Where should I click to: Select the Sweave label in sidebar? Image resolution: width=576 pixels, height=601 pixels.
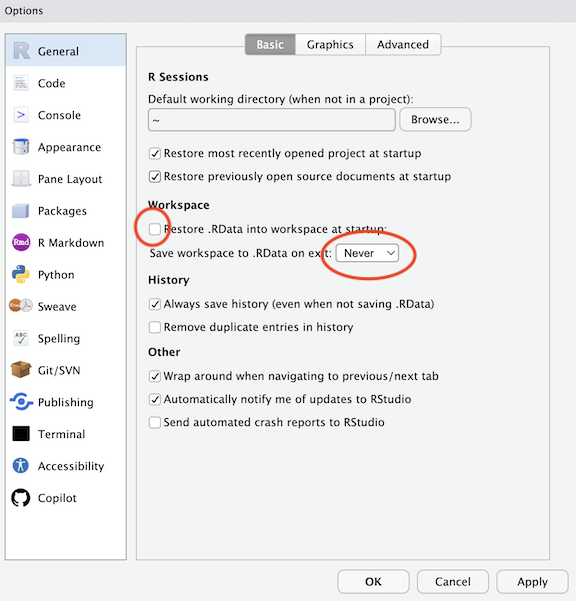[57, 307]
